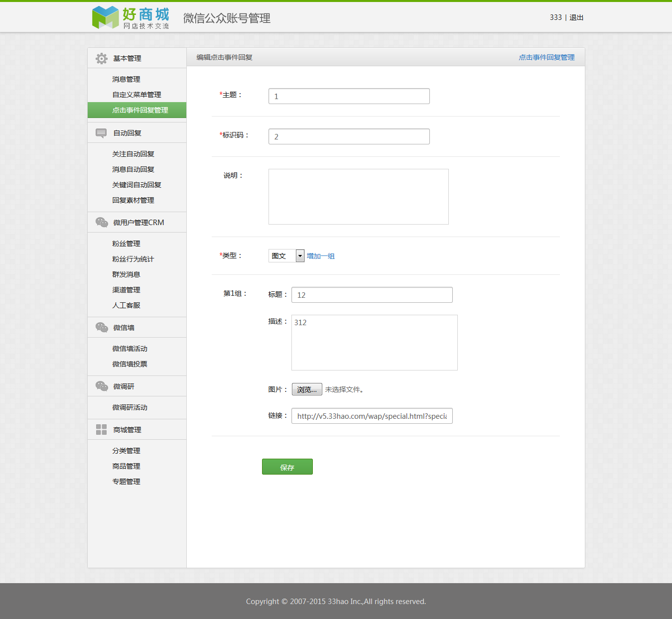Screen dimensions: 672x619
Task: Focus the 标识码 input field
Action: pos(349,136)
